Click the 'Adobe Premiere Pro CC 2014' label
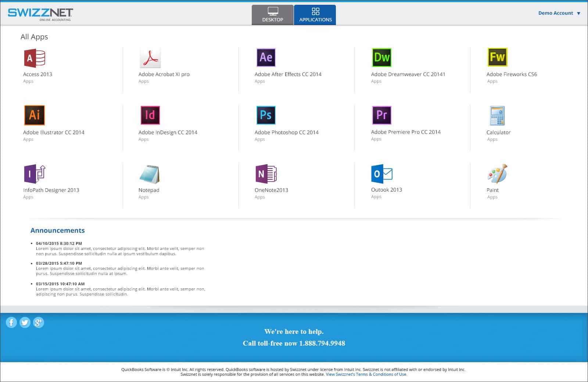 pyautogui.click(x=406, y=132)
